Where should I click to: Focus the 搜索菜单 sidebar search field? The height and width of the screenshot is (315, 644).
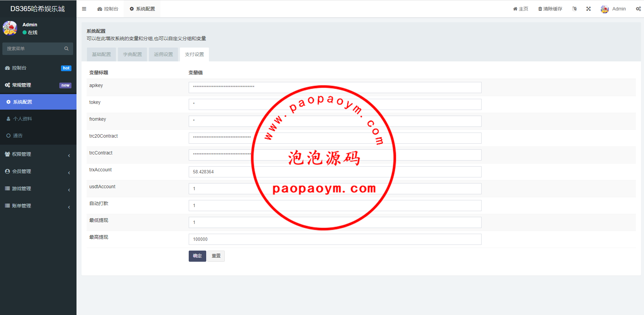34,49
